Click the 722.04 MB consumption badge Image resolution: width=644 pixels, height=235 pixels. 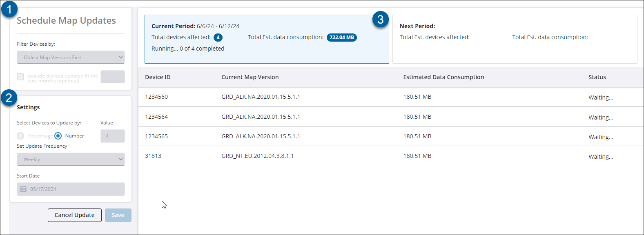coord(341,38)
